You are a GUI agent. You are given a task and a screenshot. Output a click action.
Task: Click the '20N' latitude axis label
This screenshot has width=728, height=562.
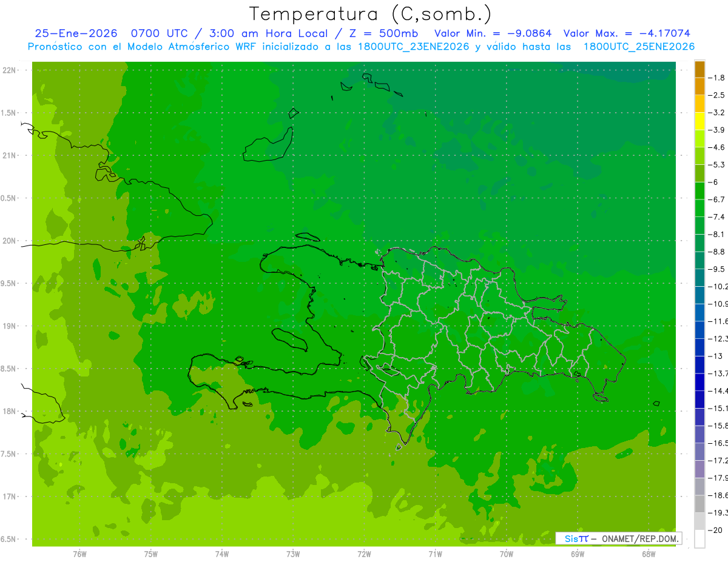8,241
